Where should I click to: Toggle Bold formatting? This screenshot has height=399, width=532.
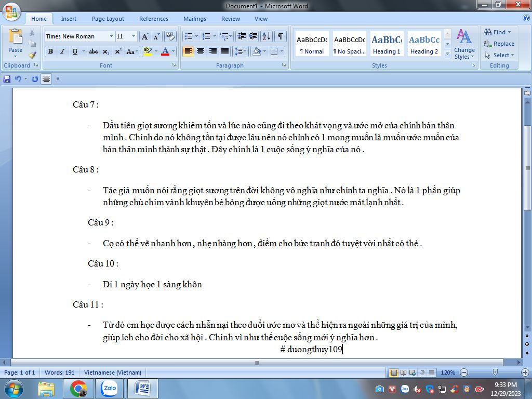coord(50,51)
